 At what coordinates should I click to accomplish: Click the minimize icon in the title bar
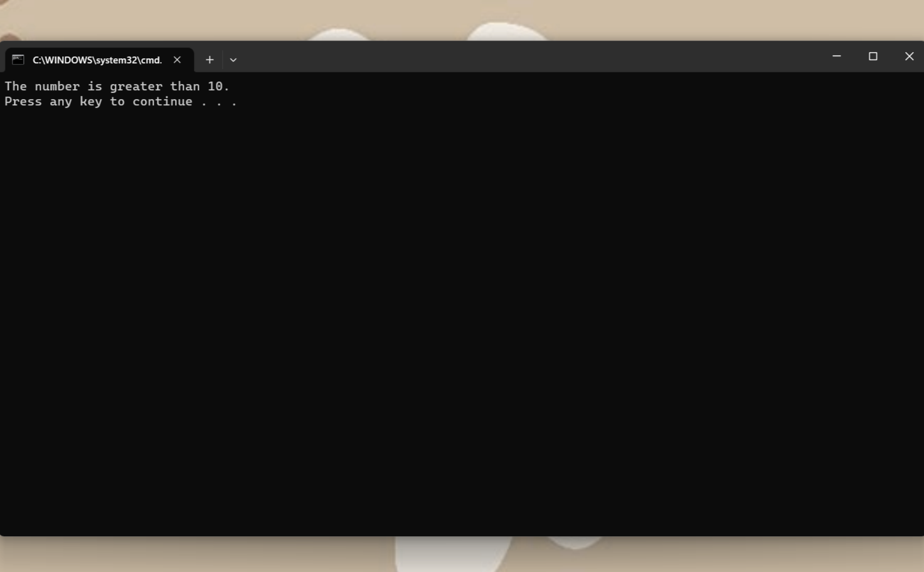[836, 56]
